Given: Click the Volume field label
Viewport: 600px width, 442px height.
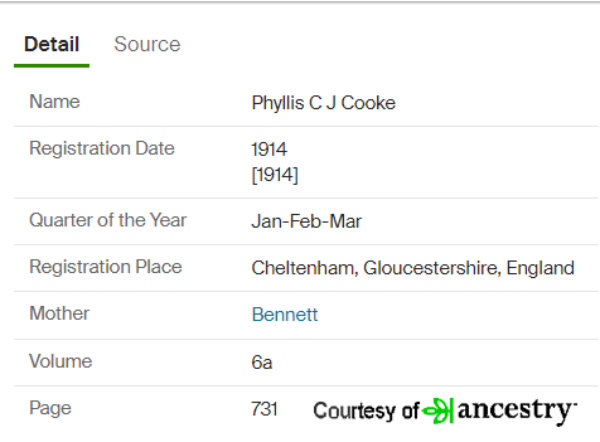Looking at the screenshot, I should click(61, 361).
